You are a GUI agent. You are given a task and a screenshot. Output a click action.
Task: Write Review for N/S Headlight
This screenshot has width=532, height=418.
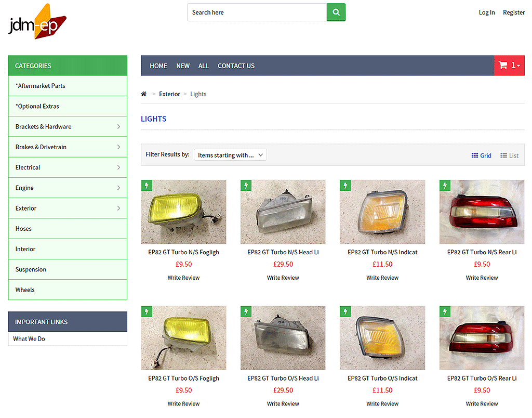283,278
